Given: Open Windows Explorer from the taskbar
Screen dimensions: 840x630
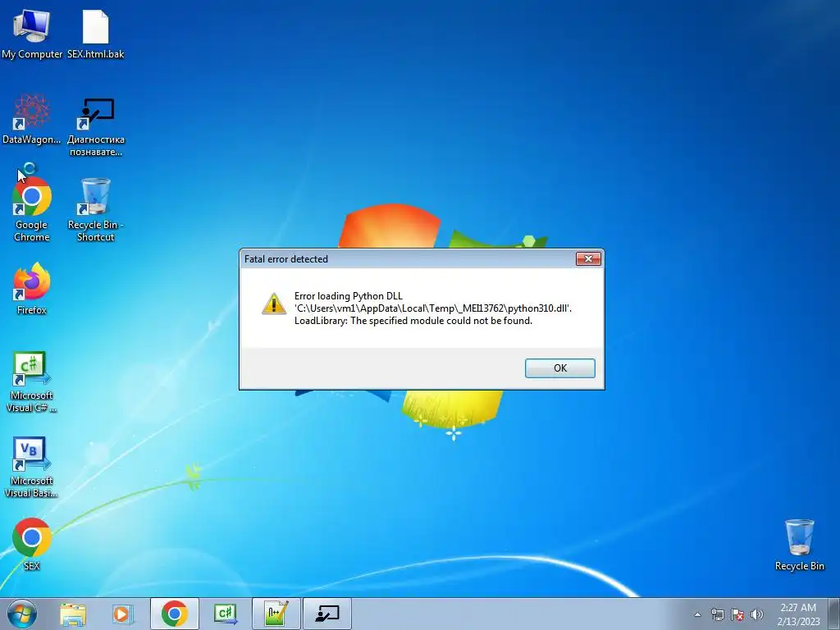Looking at the screenshot, I should (x=73, y=614).
